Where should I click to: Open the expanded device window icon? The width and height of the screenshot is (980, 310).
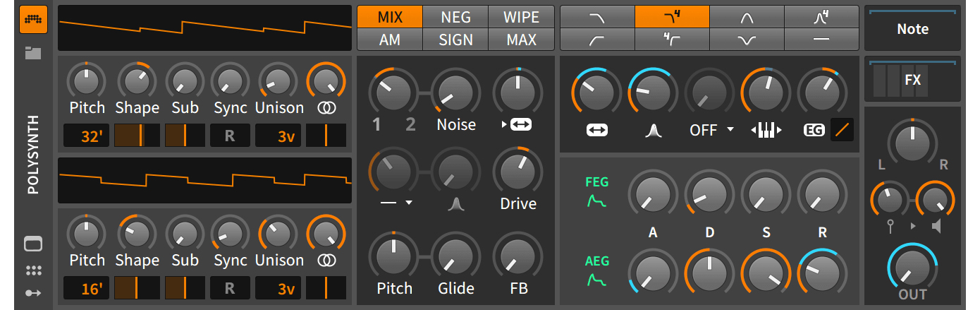[33, 244]
